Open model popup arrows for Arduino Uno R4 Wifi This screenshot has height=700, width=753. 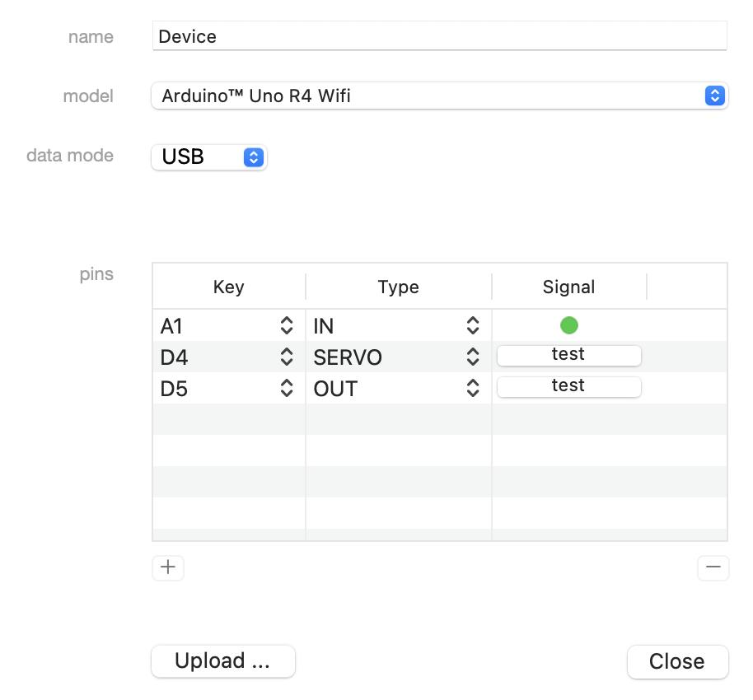(714, 96)
